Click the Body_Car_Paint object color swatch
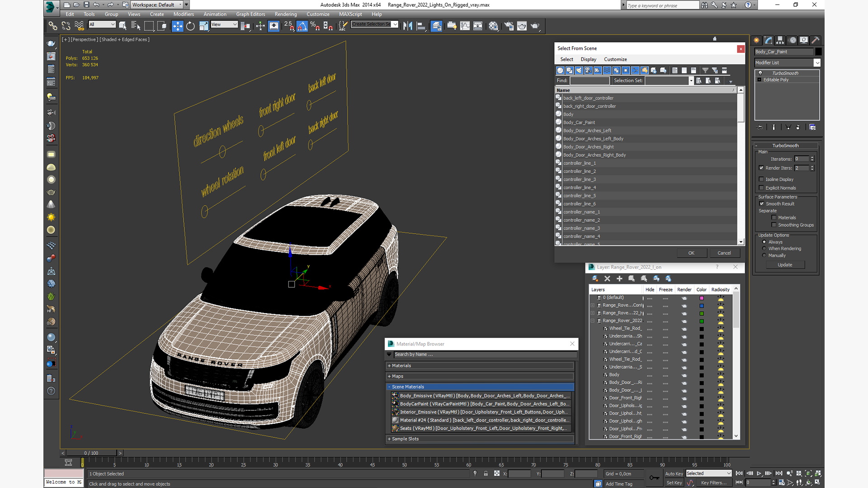This screenshot has height=488, width=868. [818, 52]
